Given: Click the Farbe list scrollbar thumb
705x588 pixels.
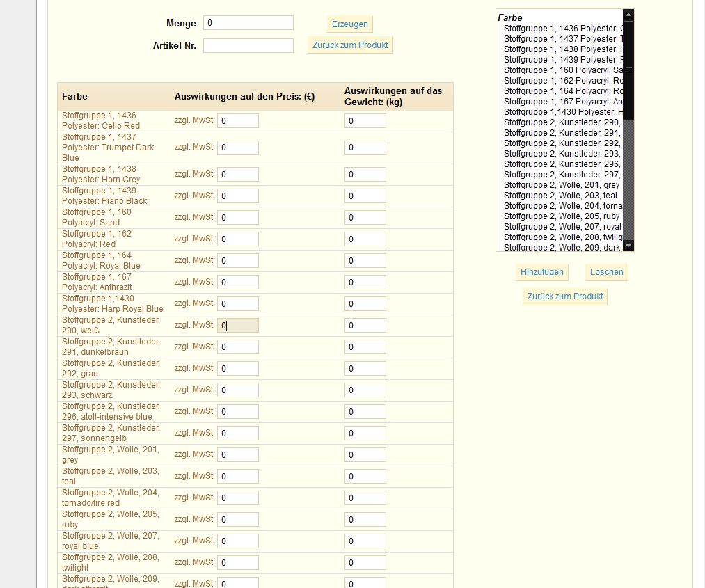Looking at the screenshot, I should pos(628,70).
